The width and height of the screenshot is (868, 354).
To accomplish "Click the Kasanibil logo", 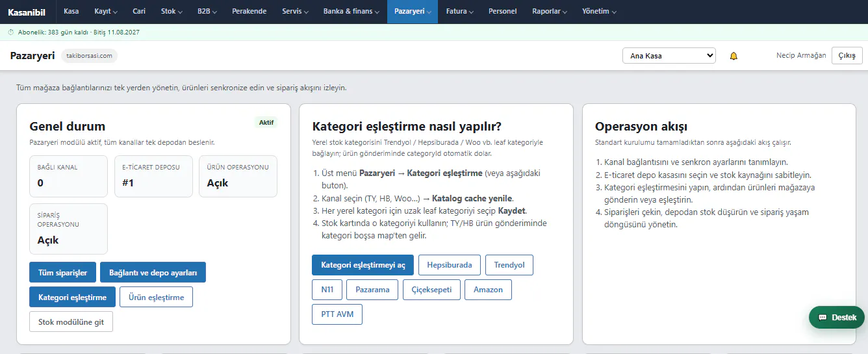I will [27, 12].
